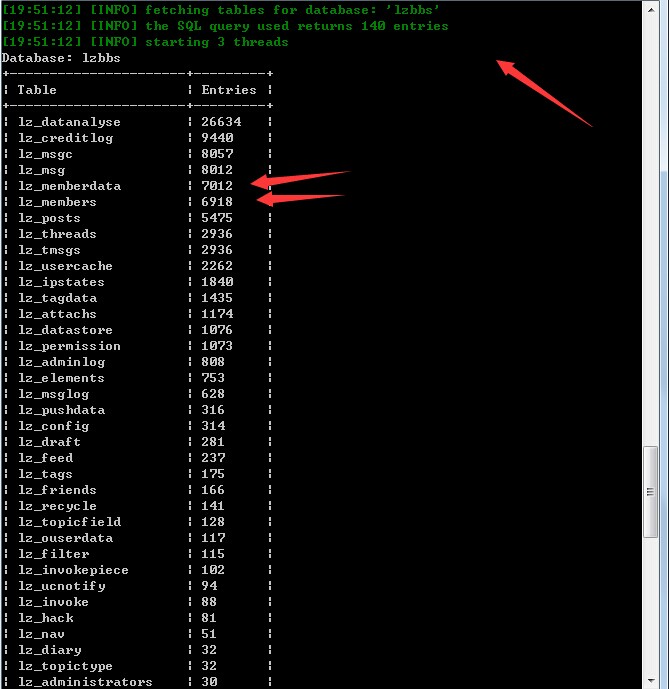Select the lz_filter table name
Viewport: 669px width, 689px height.
pyautogui.click(x=53, y=554)
